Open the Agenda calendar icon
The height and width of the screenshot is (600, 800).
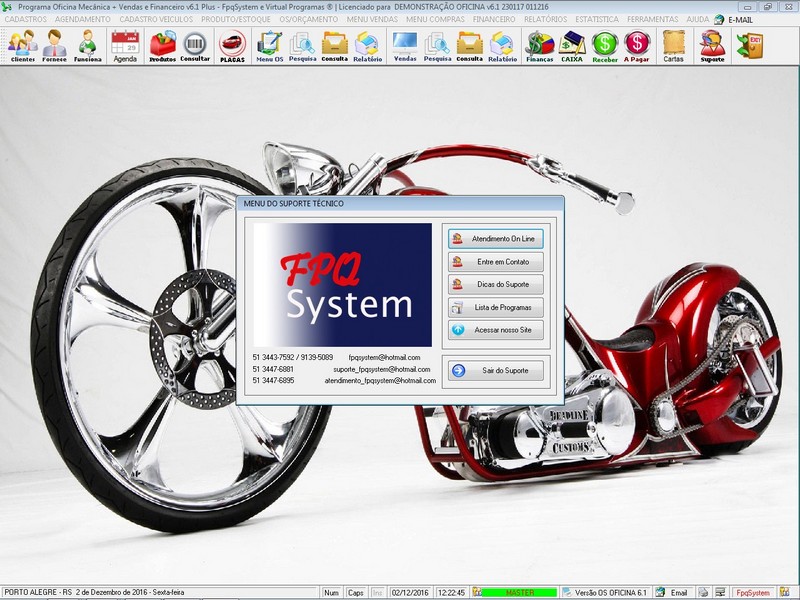[125, 46]
